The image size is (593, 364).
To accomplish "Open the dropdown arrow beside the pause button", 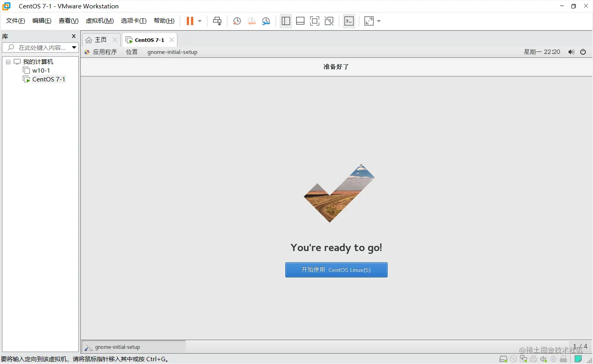I will tap(200, 21).
